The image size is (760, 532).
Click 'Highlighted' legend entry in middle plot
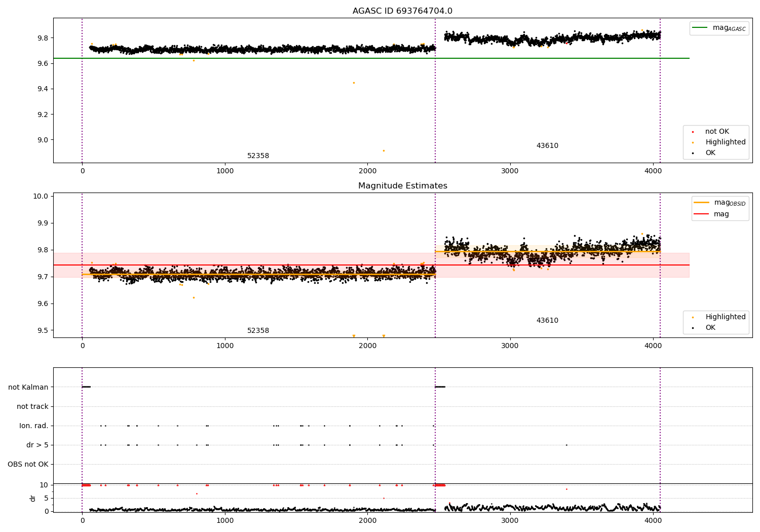[x=719, y=317]
